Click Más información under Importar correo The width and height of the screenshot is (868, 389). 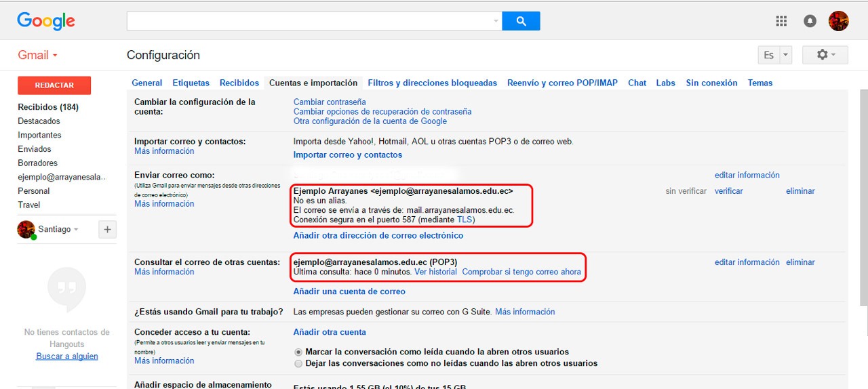pyautogui.click(x=164, y=151)
